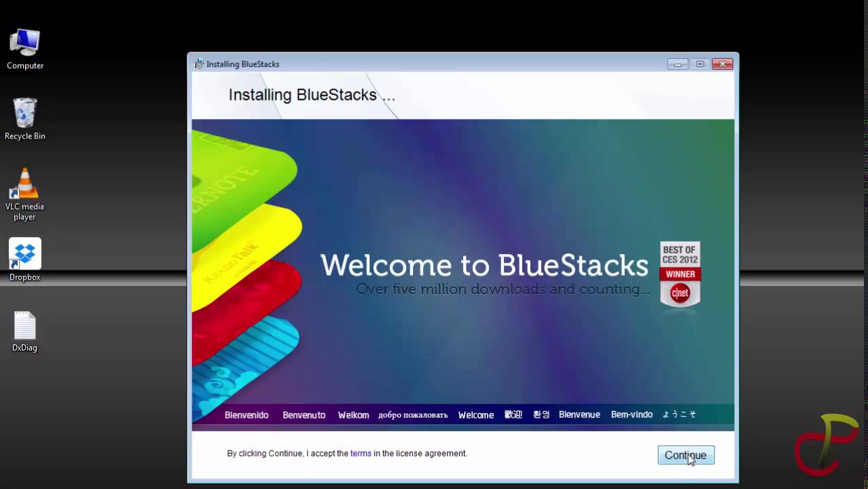Open the Computer desktop icon
Image resolution: width=868 pixels, height=489 pixels.
pyautogui.click(x=25, y=49)
